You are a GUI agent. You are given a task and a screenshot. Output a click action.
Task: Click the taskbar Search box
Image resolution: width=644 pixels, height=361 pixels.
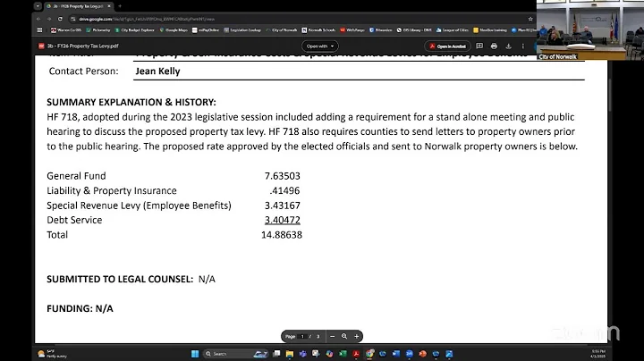(236, 354)
